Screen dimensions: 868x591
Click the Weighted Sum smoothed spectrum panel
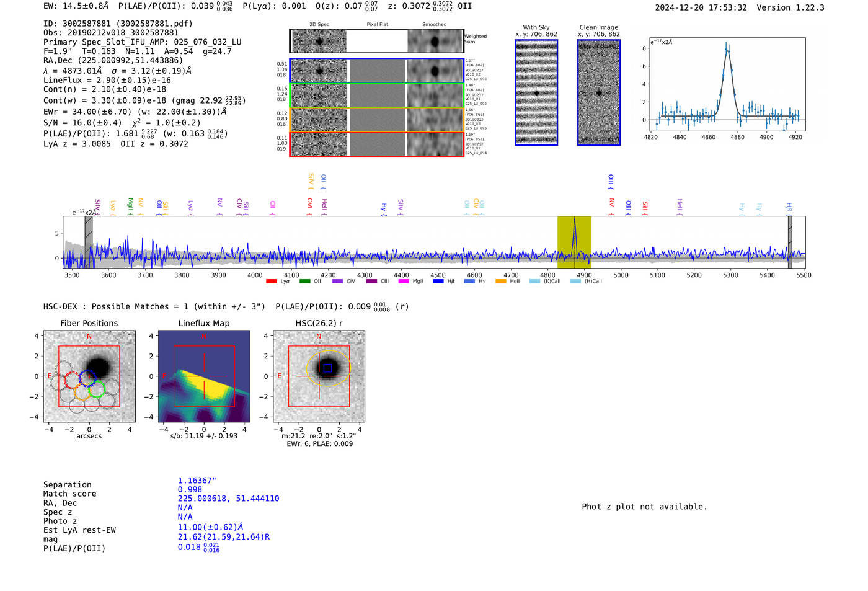click(x=435, y=42)
